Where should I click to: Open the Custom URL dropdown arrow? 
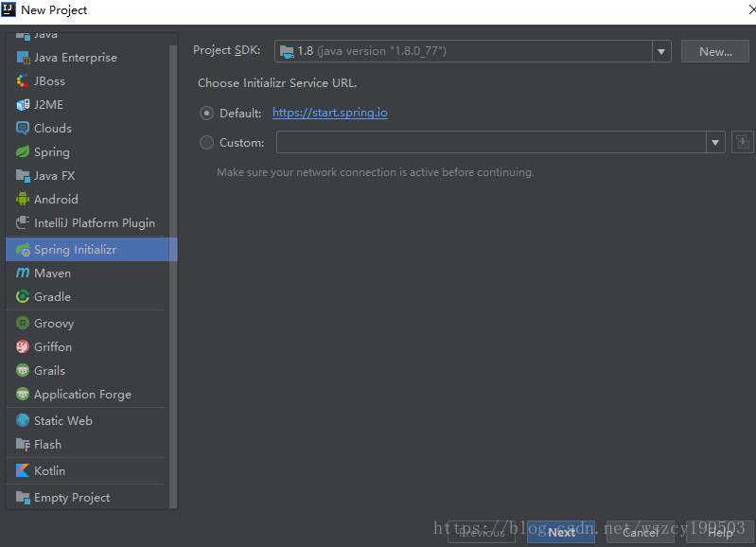coord(715,142)
